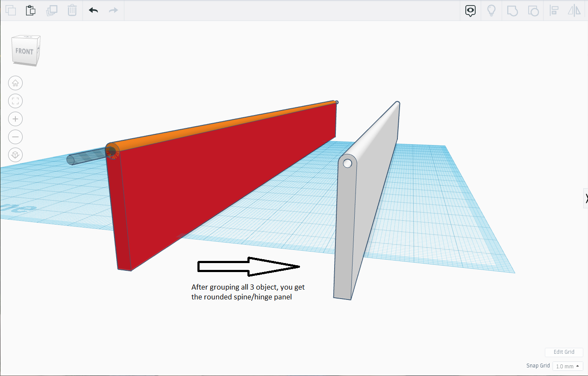Click the Copy icon in the top toolbar
This screenshot has width=588, height=376.
(10, 10)
